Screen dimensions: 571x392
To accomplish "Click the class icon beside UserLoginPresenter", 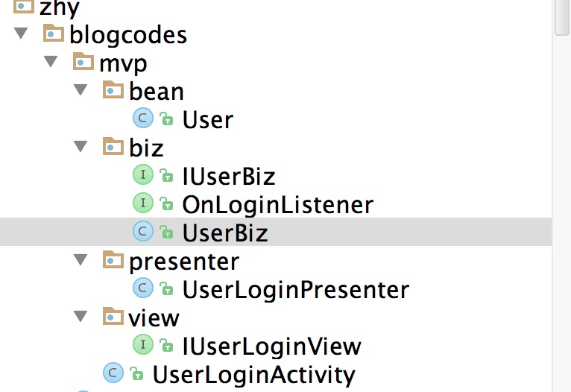I will point(143,288).
